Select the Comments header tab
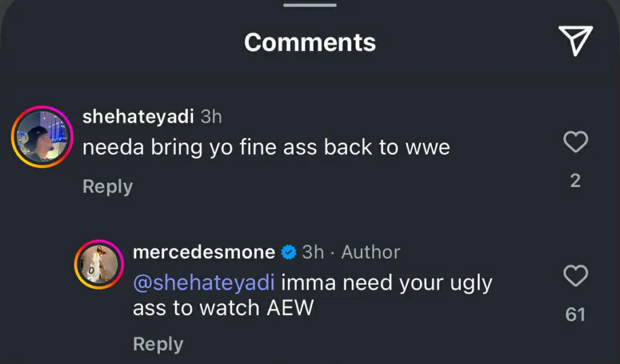The height and width of the screenshot is (364, 620). [x=310, y=42]
